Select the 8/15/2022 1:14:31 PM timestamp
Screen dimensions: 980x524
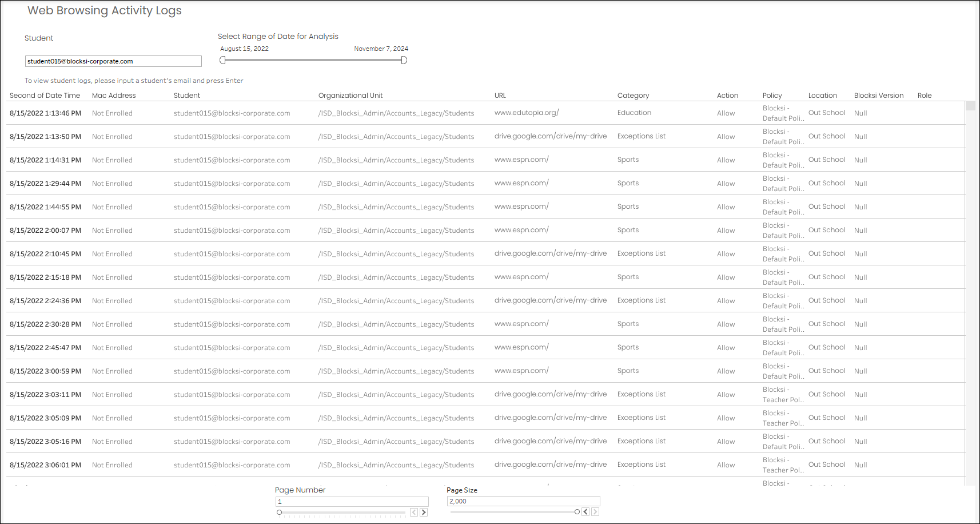coord(45,160)
